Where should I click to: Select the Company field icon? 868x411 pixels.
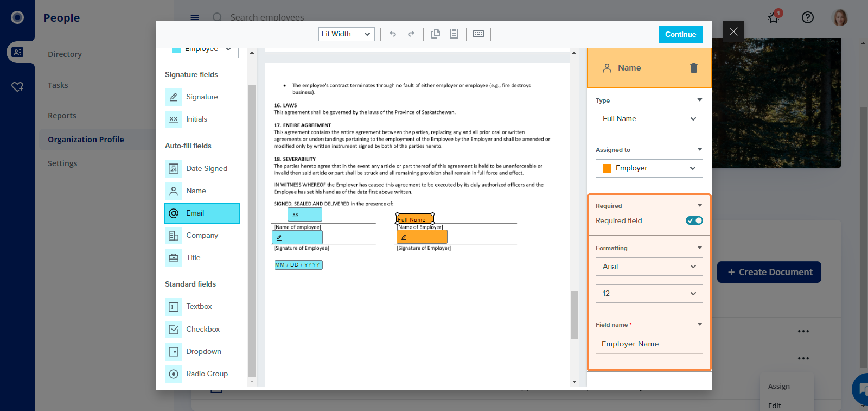(174, 235)
